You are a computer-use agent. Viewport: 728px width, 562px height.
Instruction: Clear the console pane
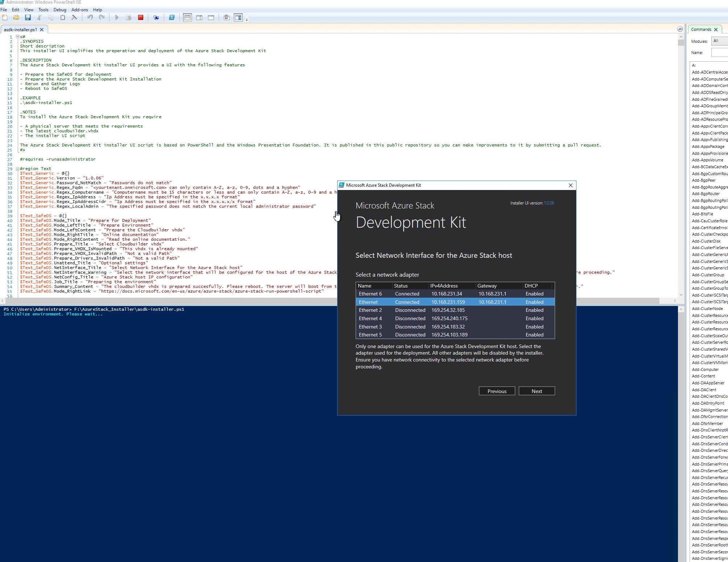pyautogui.click(x=74, y=17)
